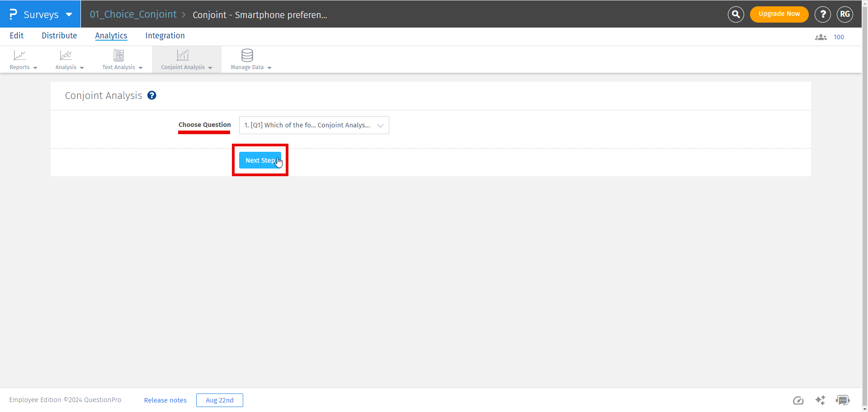Viewport: 868px width, 412px height.
Task: Click the Next Step button
Action: (260, 160)
